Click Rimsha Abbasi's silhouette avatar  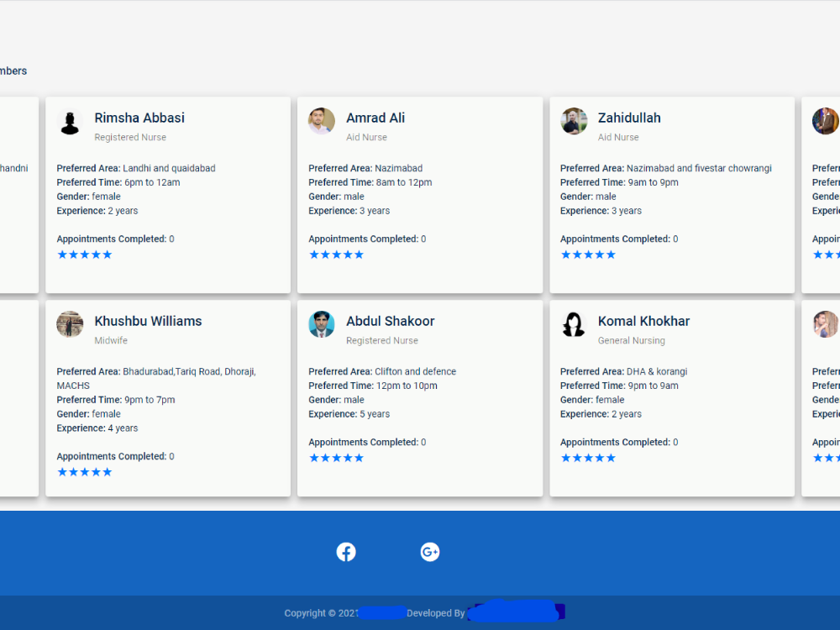pyautogui.click(x=71, y=122)
